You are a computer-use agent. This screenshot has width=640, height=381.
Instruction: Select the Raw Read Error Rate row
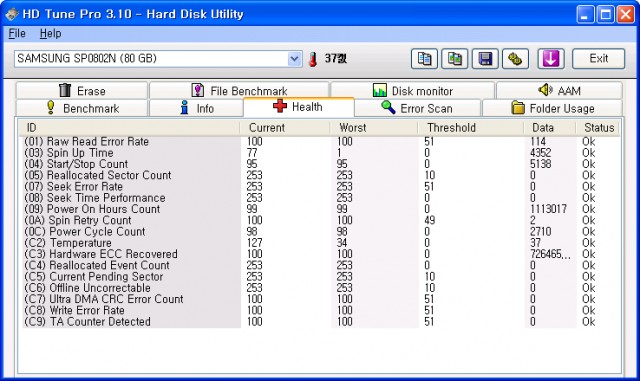320,142
